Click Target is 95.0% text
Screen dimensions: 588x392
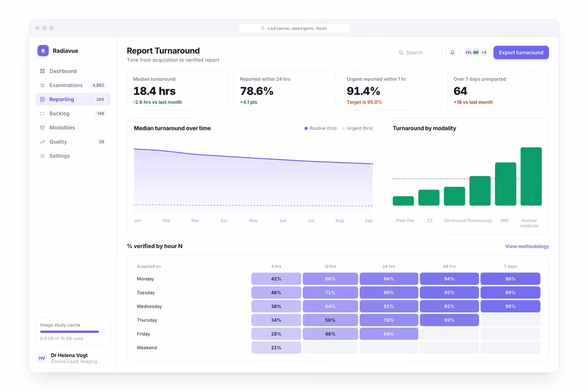[x=364, y=102]
